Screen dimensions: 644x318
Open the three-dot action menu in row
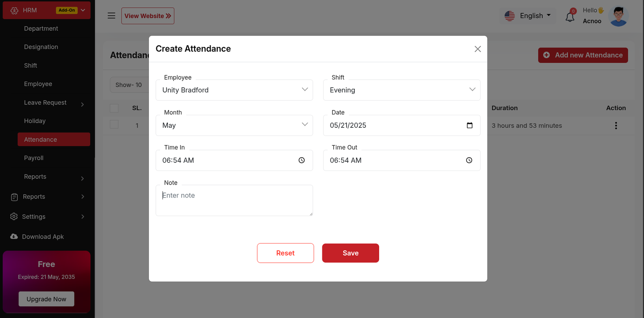(615, 126)
